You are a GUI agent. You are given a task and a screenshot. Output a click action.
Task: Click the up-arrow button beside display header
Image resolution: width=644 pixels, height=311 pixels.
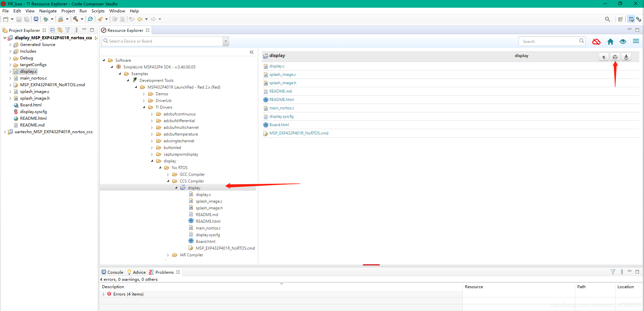604,57
